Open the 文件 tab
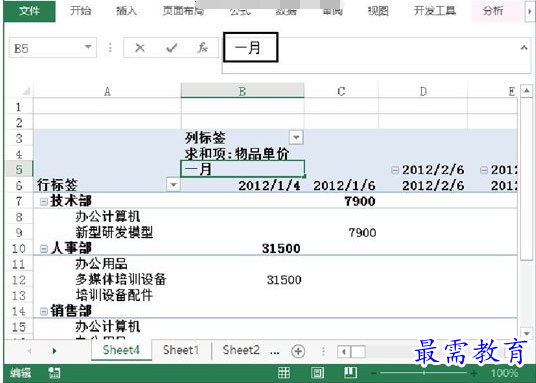The height and width of the screenshot is (383, 536). [x=29, y=11]
